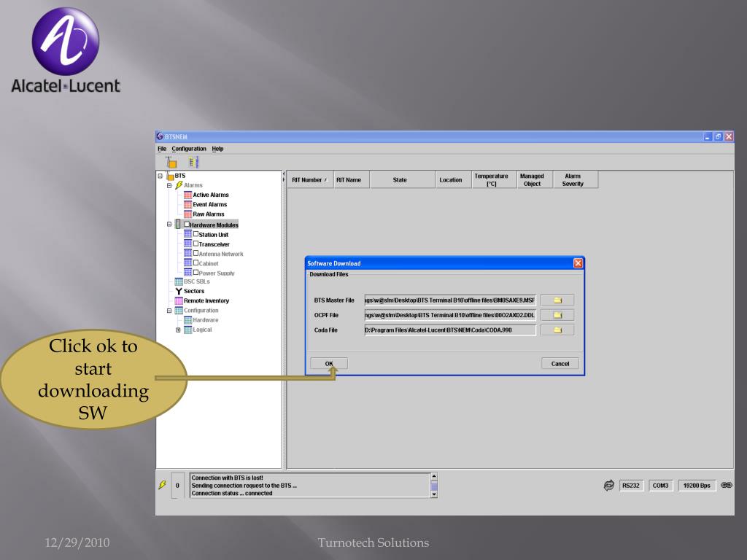The image size is (747, 560).
Task: Click the Managed Object column header
Action: point(535,179)
